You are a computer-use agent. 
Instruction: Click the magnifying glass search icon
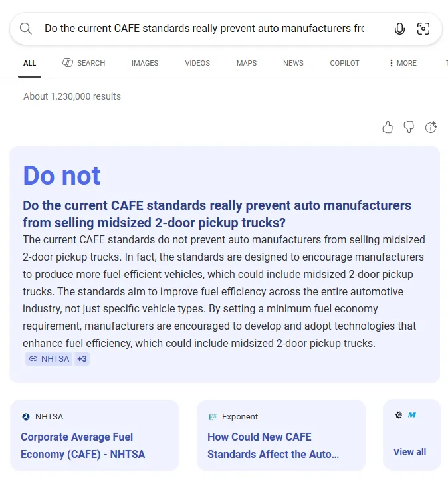(26, 29)
